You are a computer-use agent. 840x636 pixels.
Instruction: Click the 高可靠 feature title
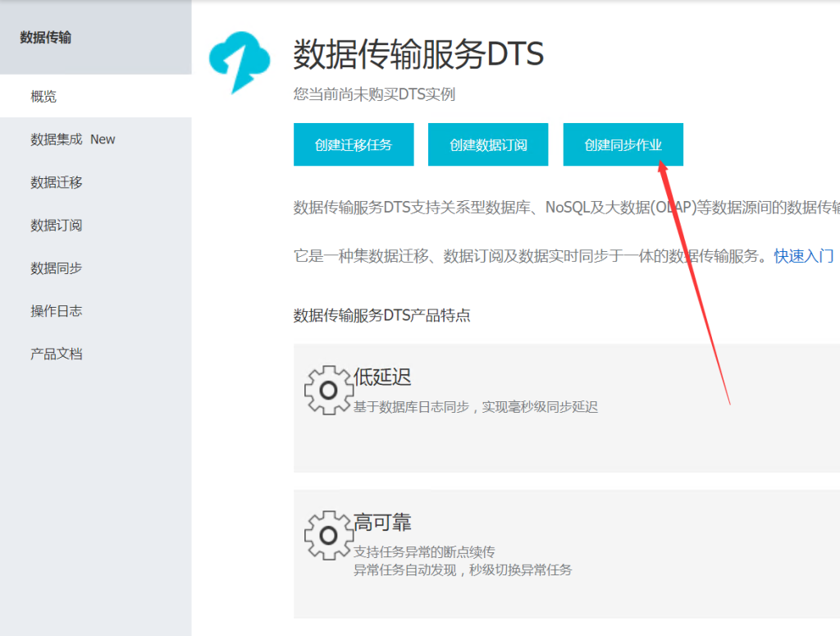(x=382, y=523)
